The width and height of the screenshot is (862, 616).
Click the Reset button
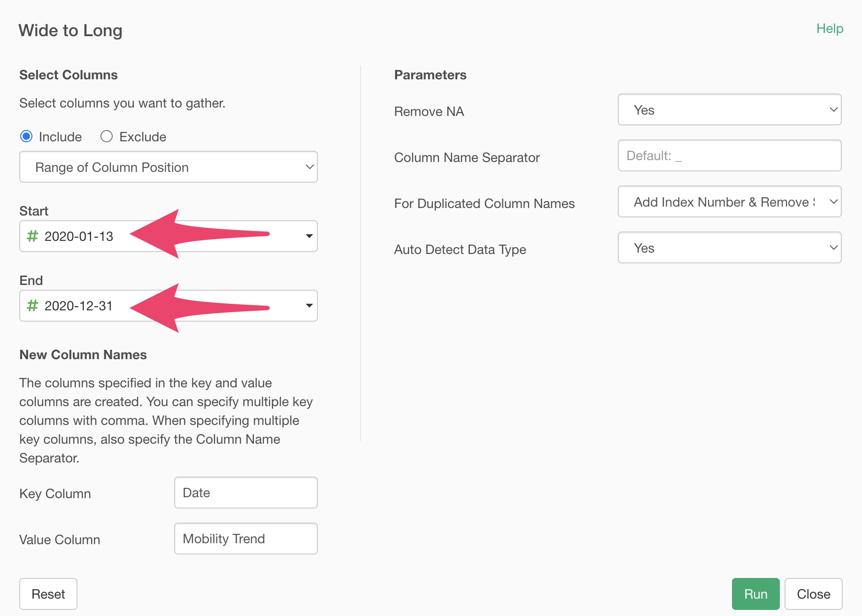point(48,594)
